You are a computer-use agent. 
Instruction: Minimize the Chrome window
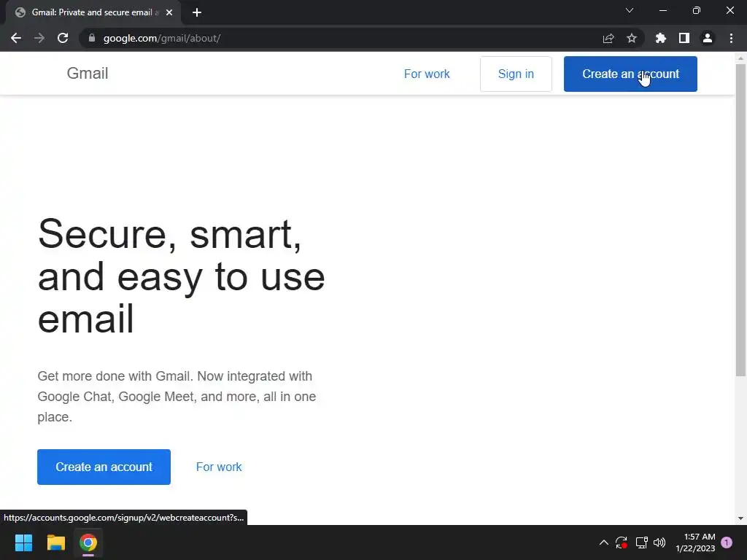[662, 10]
